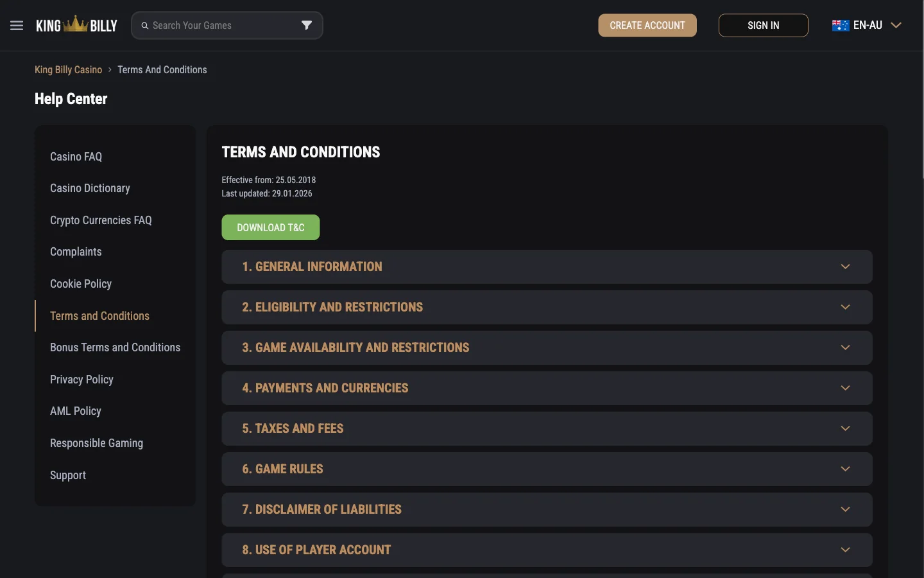Open Casino Dictionary in the sidebar

coord(90,188)
